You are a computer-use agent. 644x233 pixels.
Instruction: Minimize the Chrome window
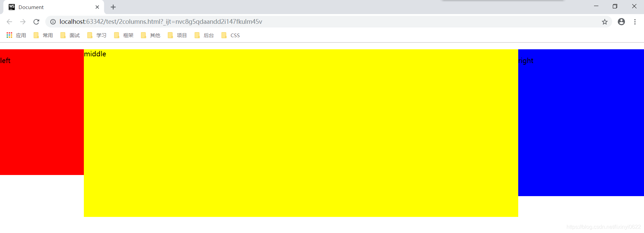click(x=596, y=6)
